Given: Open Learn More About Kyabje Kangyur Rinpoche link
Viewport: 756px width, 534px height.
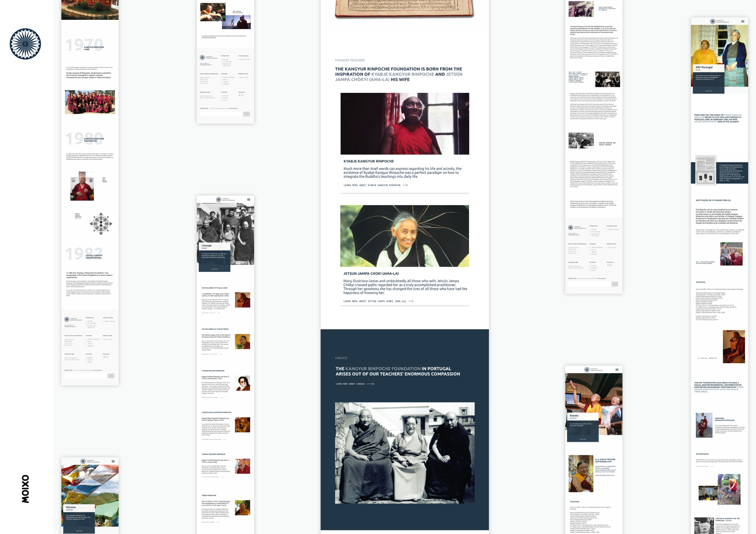Looking at the screenshot, I should point(375,185).
